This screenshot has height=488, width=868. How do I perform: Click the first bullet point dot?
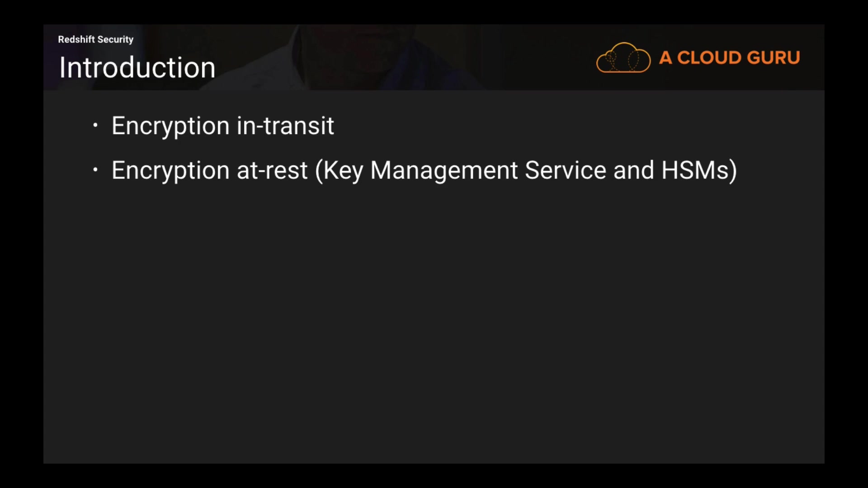point(95,125)
